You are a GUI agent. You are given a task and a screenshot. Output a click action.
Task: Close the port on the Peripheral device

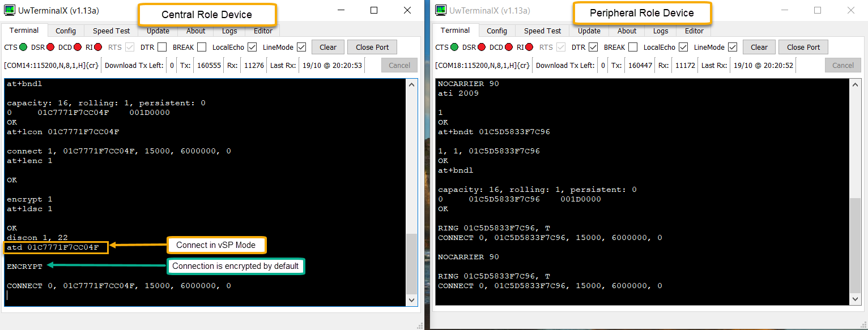pyautogui.click(x=803, y=46)
